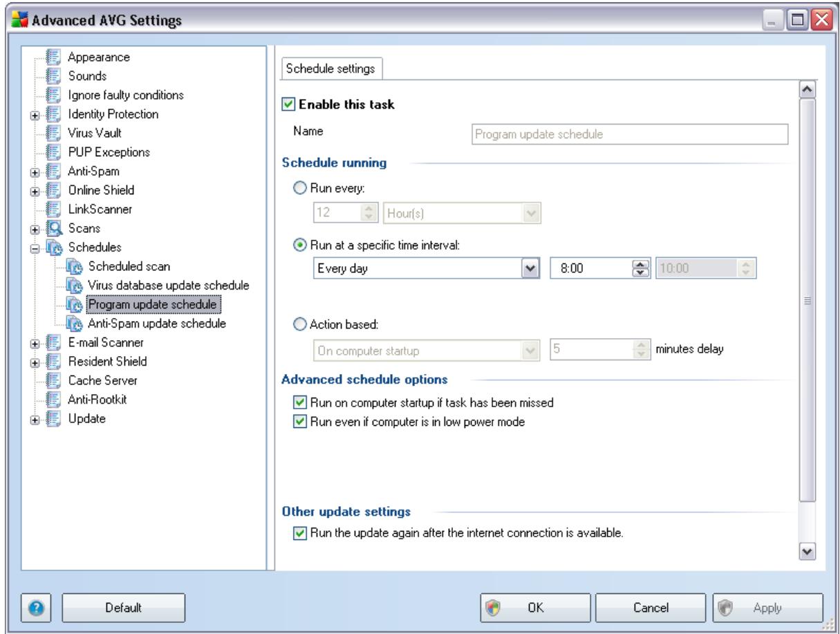Close the Advanced AVG Settings window
Image resolution: width=840 pixels, height=634 pixels.
point(821,19)
